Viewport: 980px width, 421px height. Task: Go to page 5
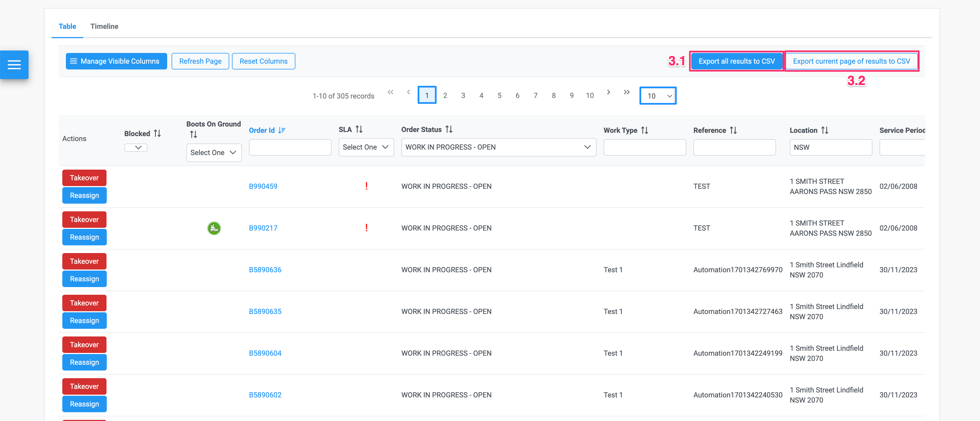point(500,96)
